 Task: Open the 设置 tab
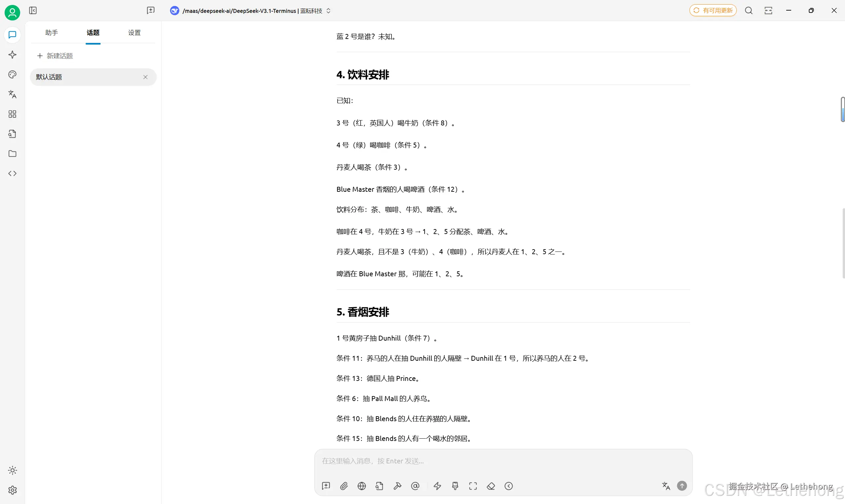(134, 33)
